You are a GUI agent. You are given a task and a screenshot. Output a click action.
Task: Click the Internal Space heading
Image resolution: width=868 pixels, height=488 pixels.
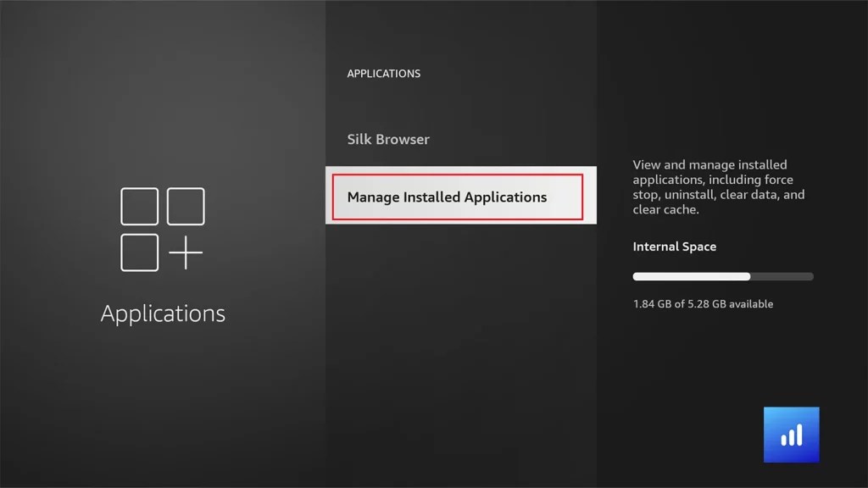click(674, 247)
